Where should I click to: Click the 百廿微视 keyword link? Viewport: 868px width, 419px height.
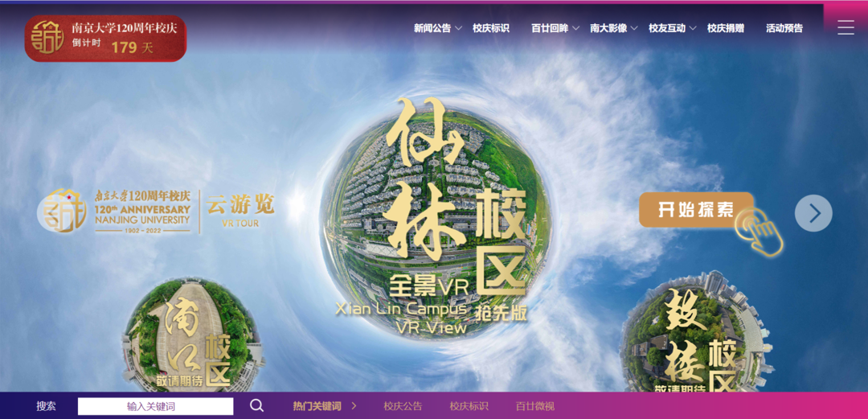point(534,406)
